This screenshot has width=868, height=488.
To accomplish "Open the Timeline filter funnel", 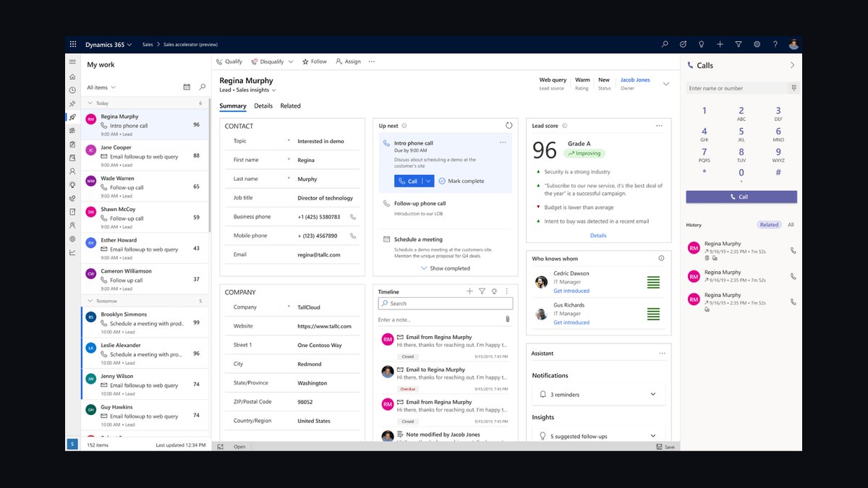I will click(482, 291).
